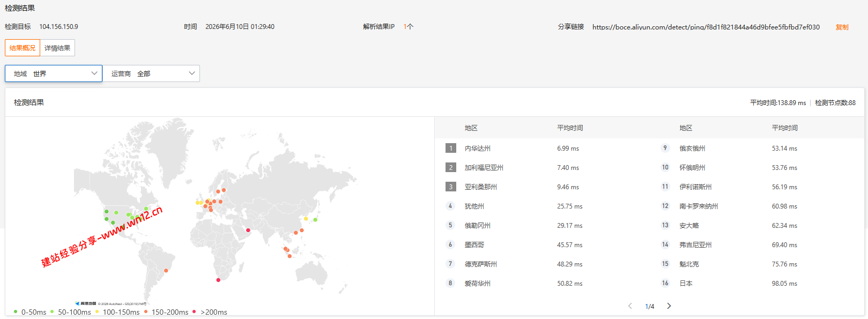Click the 98.05 ms value
868x319 pixels.
[784, 284]
